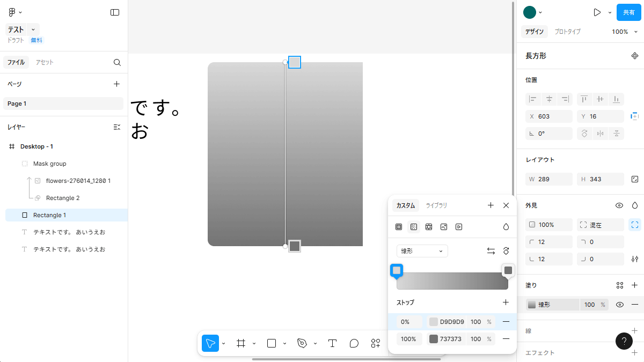Click the D9D9D9 color swatch

click(434, 322)
